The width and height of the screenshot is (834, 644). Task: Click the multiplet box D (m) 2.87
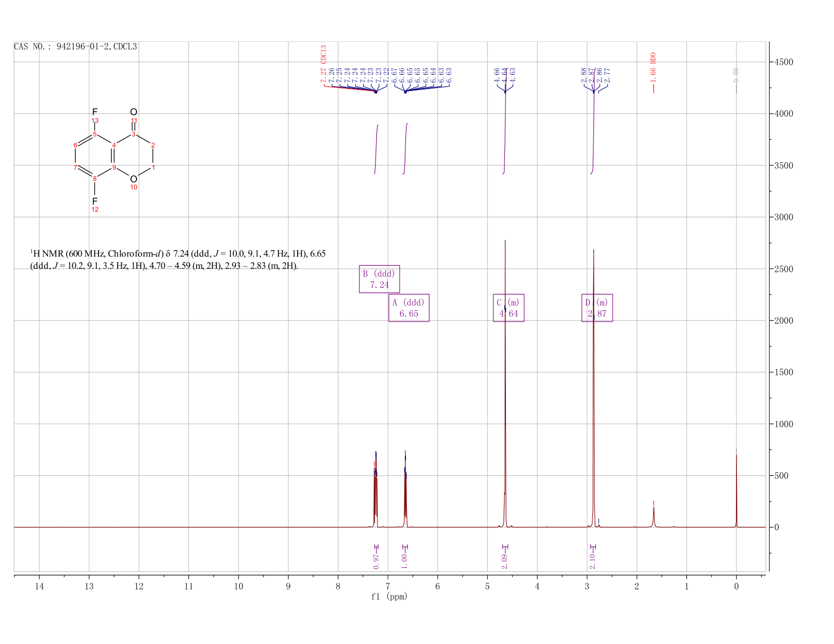(597, 308)
